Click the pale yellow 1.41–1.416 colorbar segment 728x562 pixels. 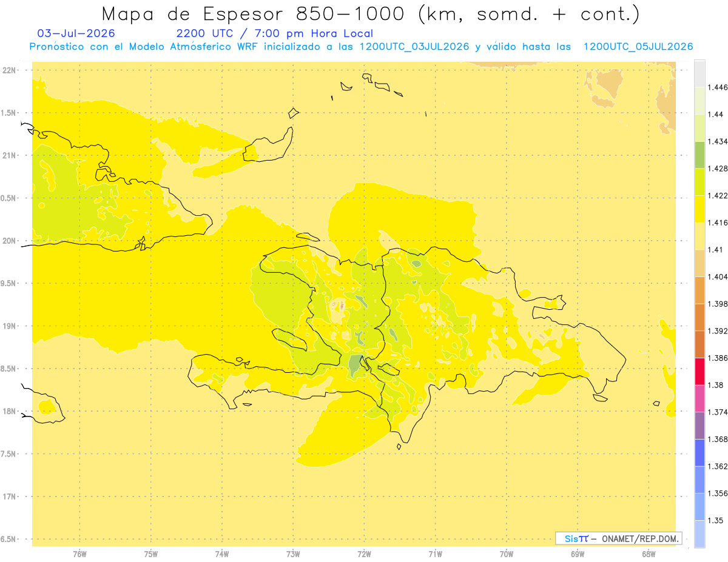click(699, 236)
